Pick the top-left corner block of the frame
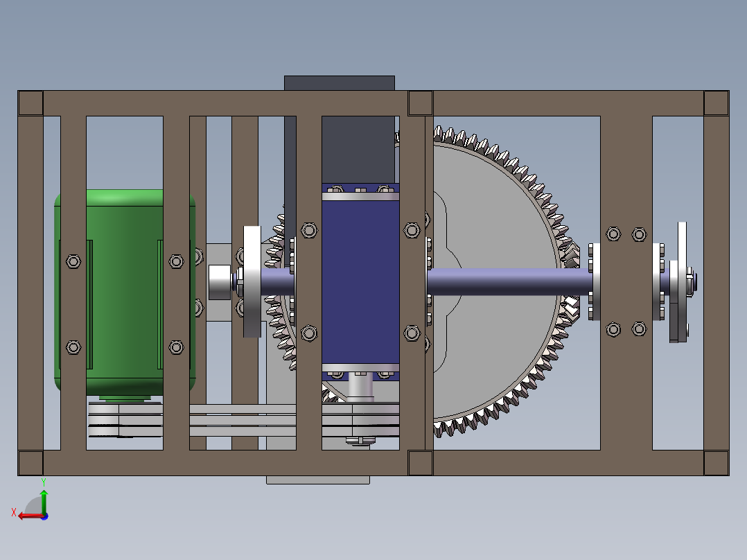The width and height of the screenshot is (747, 560). 30,103
